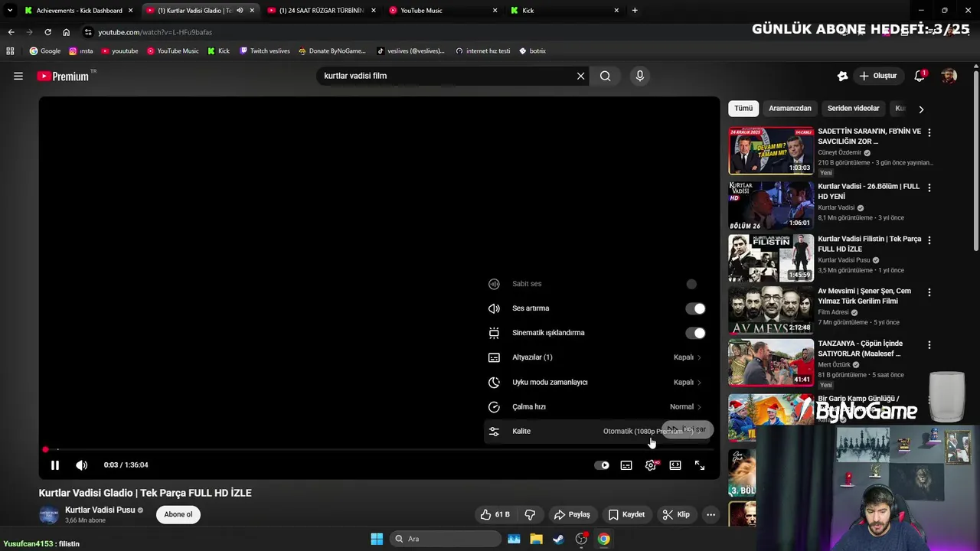Open Sadettin Saran video thumbnail
This screenshot has height=551, width=980.
click(771, 151)
